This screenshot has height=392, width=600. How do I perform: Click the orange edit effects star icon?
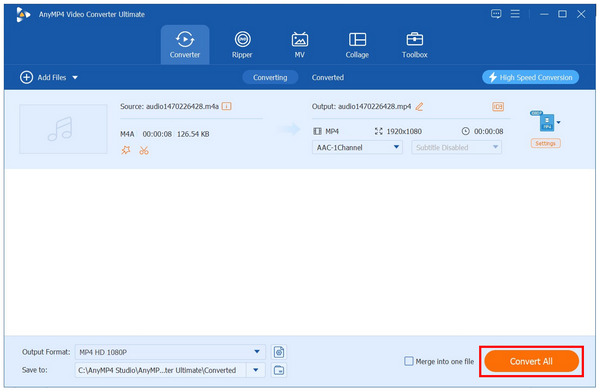click(126, 150)
